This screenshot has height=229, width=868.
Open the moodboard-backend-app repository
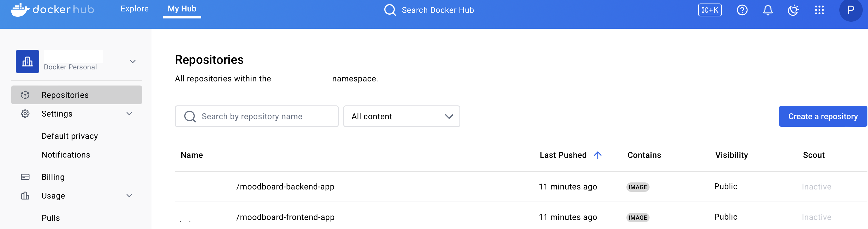click(x=285, y=187)
